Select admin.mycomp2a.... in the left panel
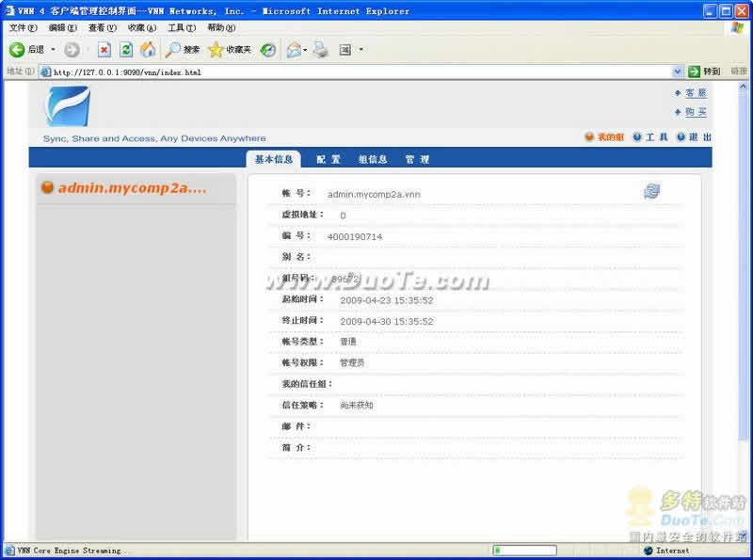The height and width of the screenshot is (560, 753). 133,188
